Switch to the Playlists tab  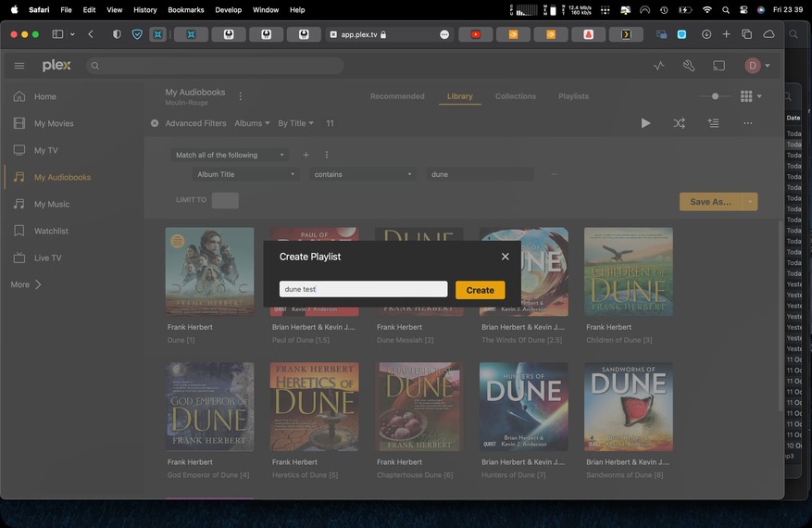tap(573, 96)
